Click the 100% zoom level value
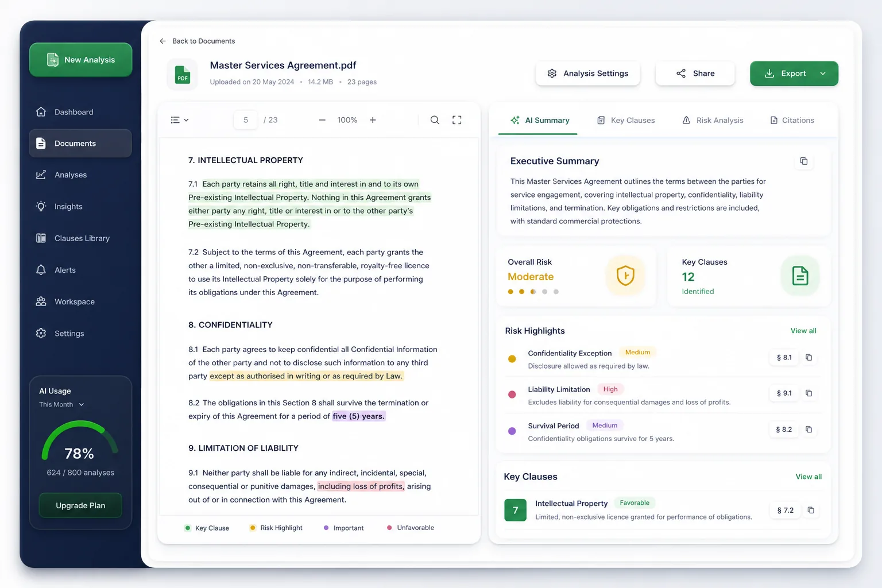 click(x=347, y=120)
